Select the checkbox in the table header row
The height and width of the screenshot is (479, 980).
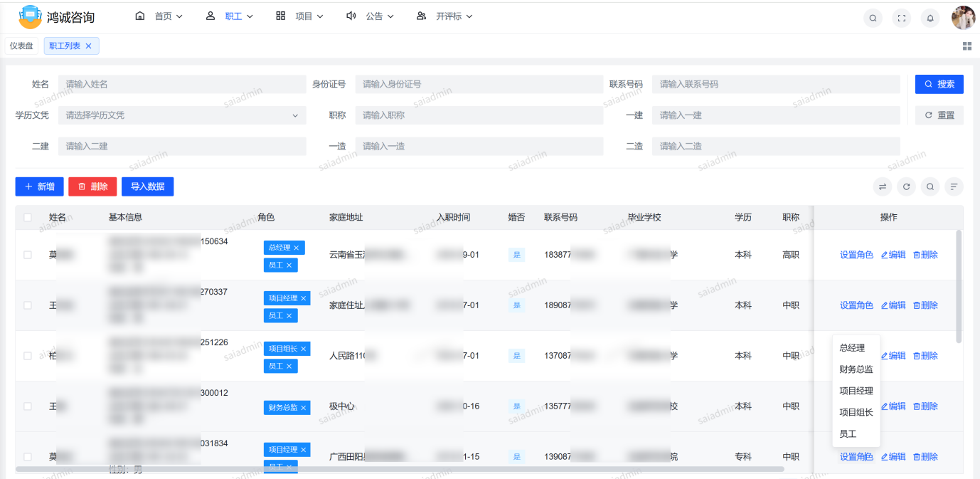pyautogui.click(x=28, y=217)
